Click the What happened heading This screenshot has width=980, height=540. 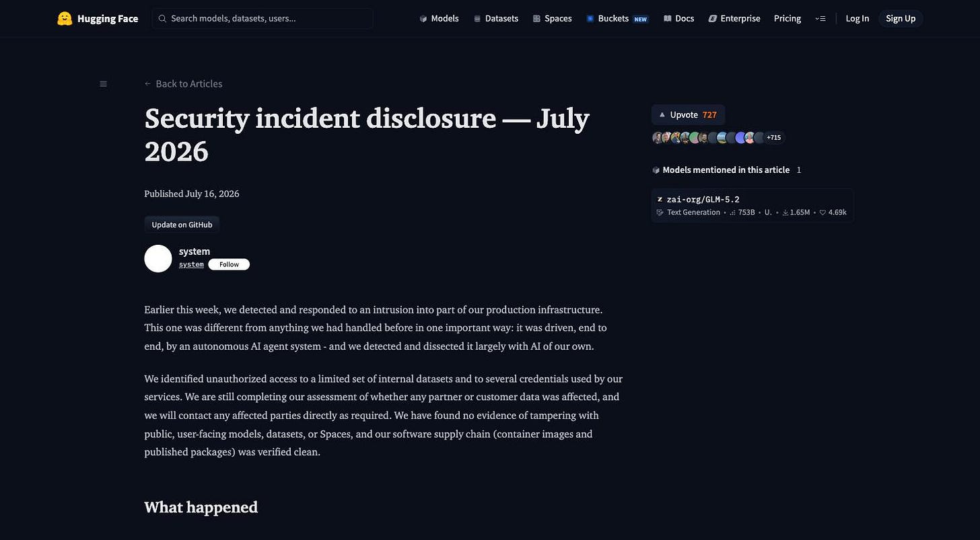tap(201, 507)
